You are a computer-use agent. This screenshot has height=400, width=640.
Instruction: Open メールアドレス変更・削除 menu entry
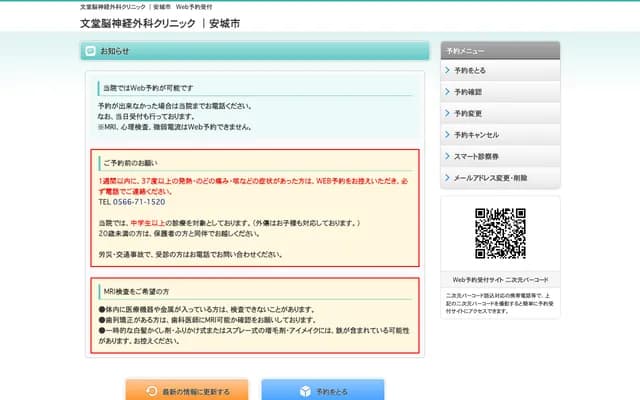(494, 177)
